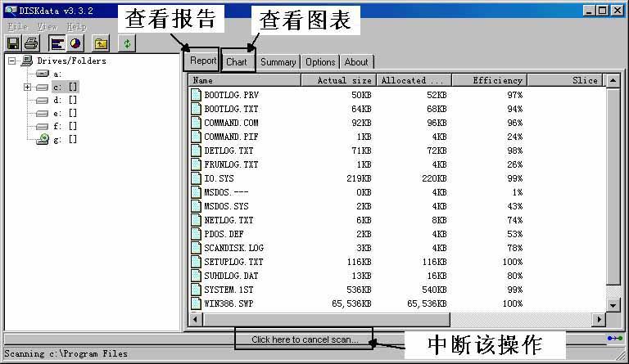The image size is (629, 364).
Task: Open the View menu
Action: tap(47, 26)
